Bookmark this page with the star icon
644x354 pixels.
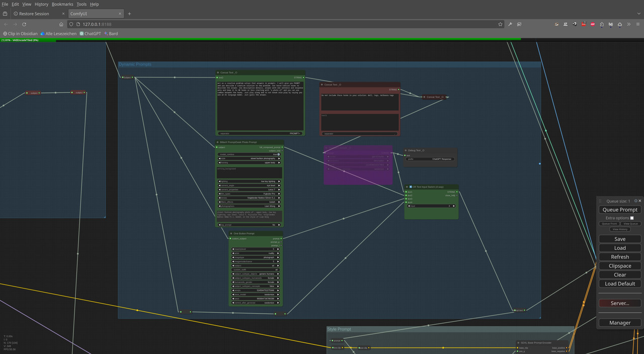pyautogui.click(x=500, y=24)
